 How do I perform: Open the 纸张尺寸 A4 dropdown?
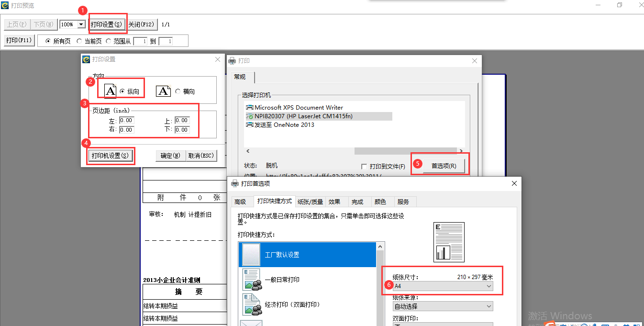tap(443, 286)
